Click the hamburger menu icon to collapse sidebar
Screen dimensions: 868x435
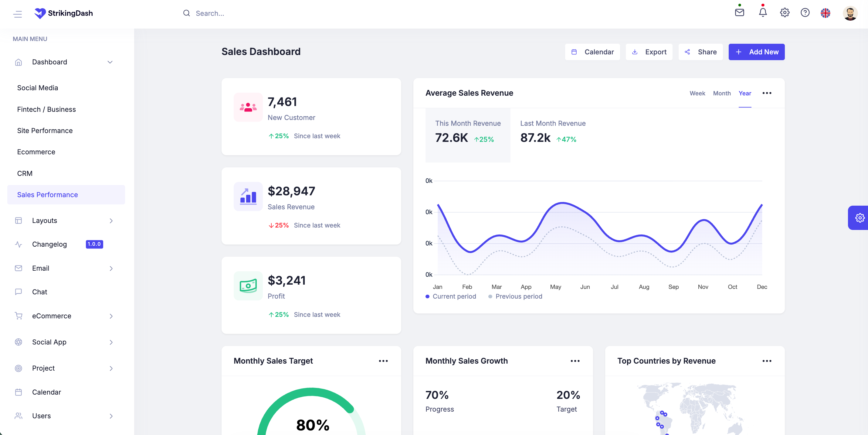(17, 14)
